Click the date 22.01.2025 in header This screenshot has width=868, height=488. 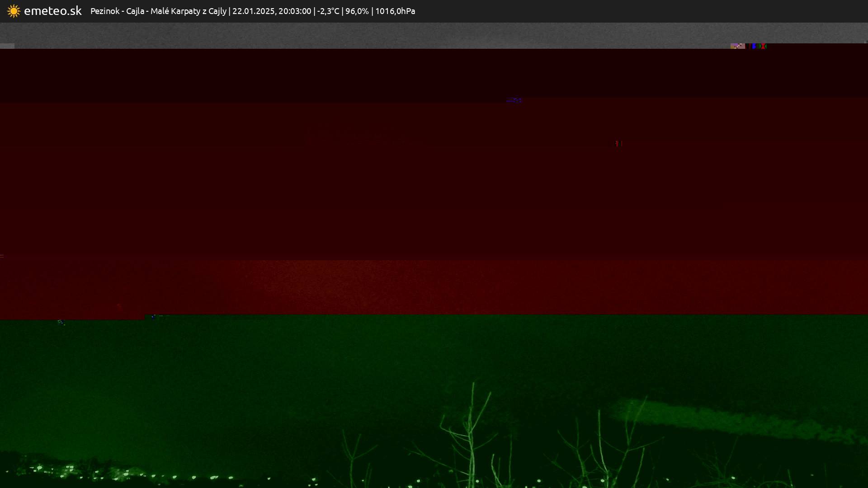(x=253, y=11)
